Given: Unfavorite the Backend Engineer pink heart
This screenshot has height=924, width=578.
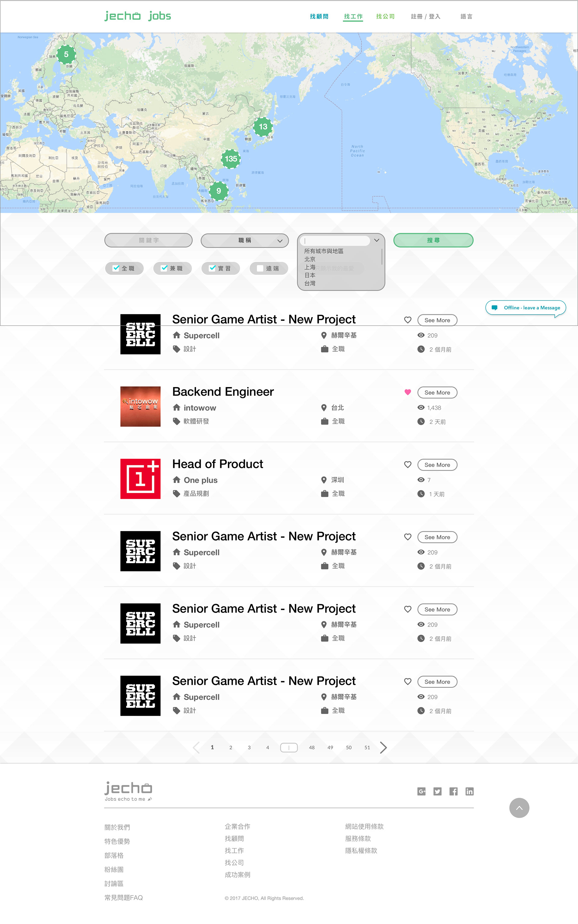Looking at the screenshot, I should 408,392.
